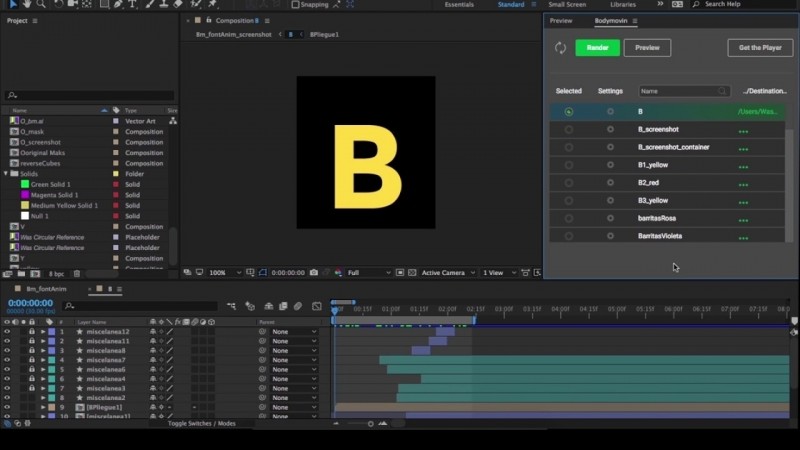Select the Zoom magnifier tool
This screenshot has width=800, height=450.
[41, 4]
